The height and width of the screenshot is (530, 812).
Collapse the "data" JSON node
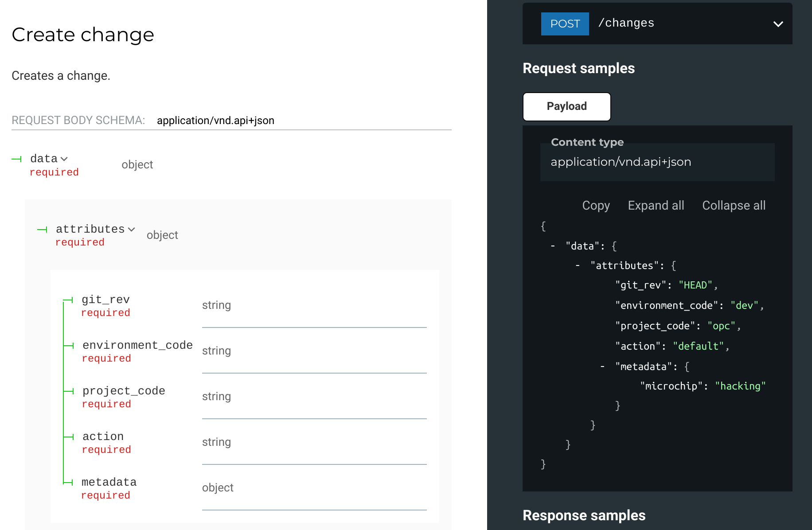pos(553,246)
